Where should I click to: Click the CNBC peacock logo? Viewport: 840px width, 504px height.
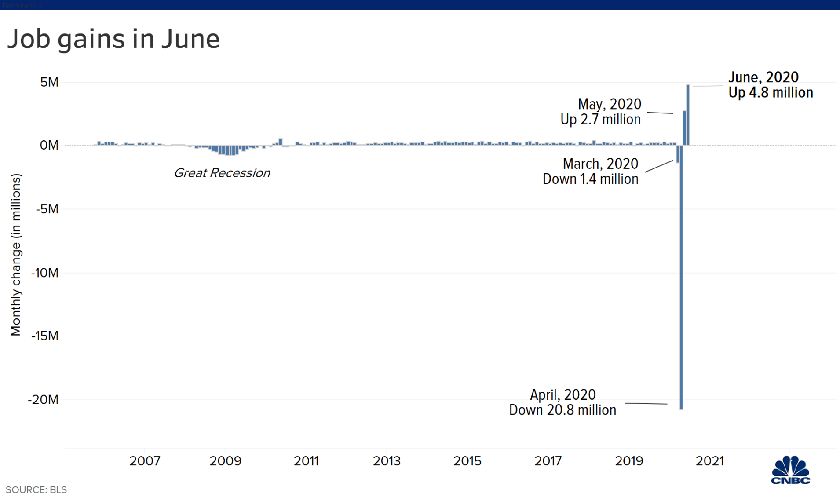(790, 470)
